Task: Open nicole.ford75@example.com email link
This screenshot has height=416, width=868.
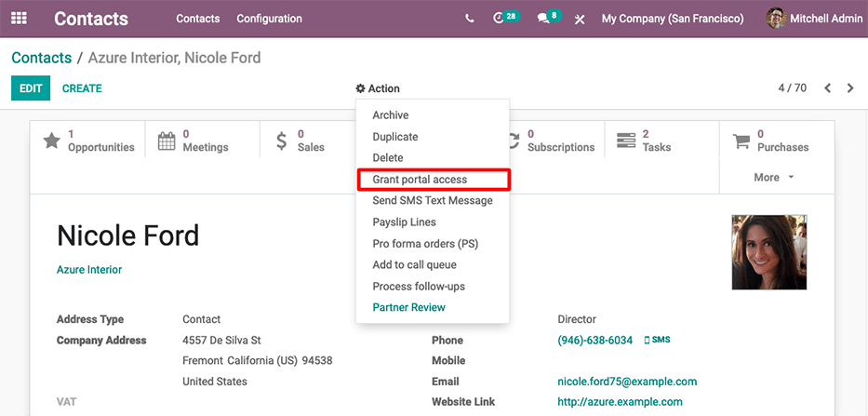Action: [627, 382]
